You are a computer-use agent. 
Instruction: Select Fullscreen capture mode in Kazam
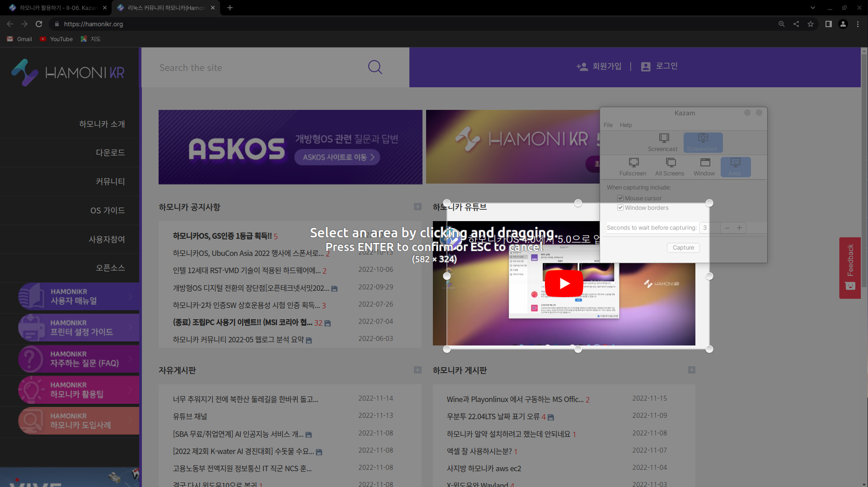click(x=633, y=166)
